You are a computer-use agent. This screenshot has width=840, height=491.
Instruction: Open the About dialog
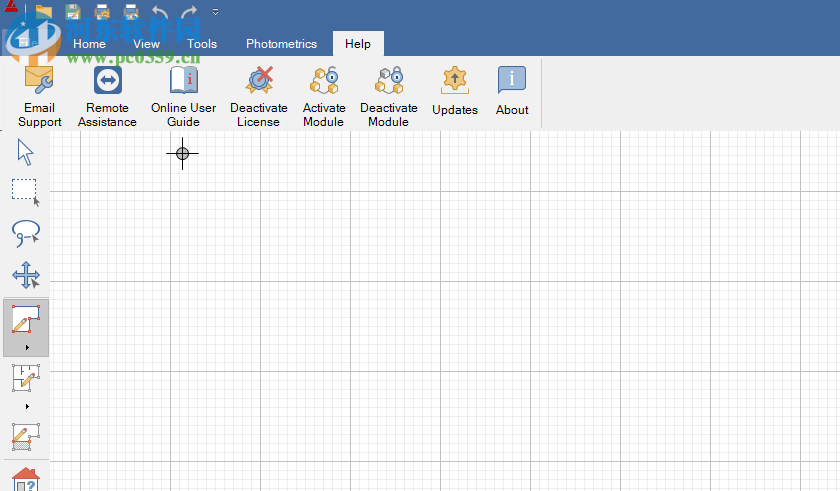(512, 91)
